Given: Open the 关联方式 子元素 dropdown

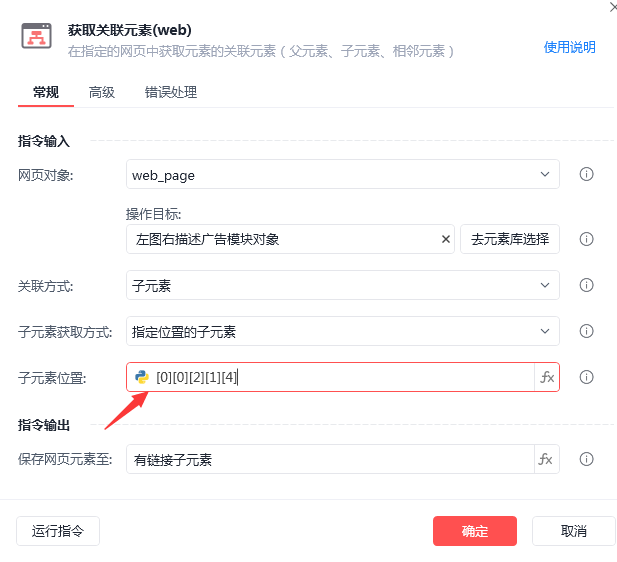Looking at the screenshot, I should click(x=545, y=286).
